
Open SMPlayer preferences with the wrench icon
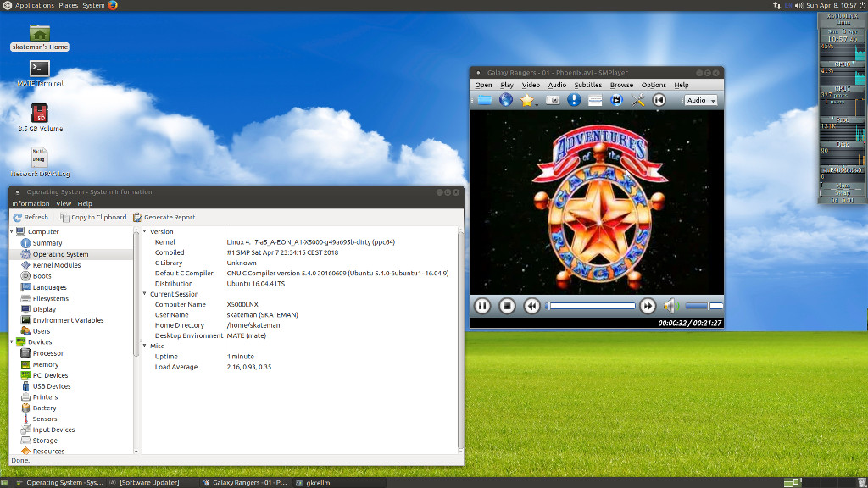click(x=638, y=100)
